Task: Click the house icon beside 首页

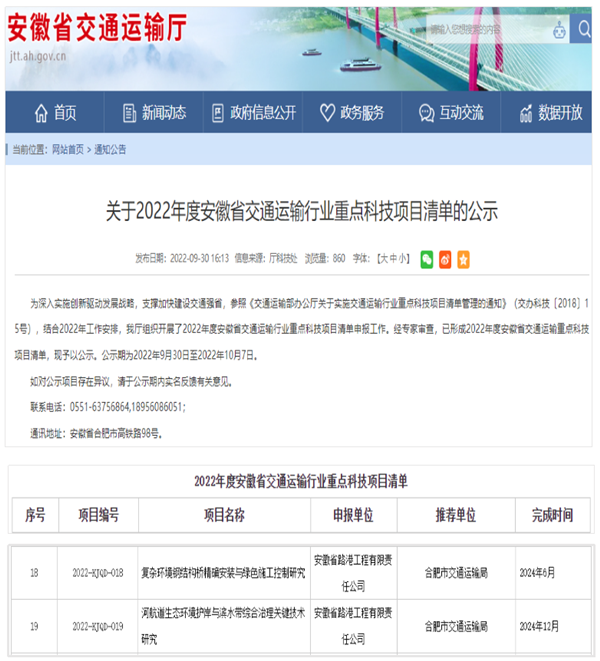Action: point(41,113)
